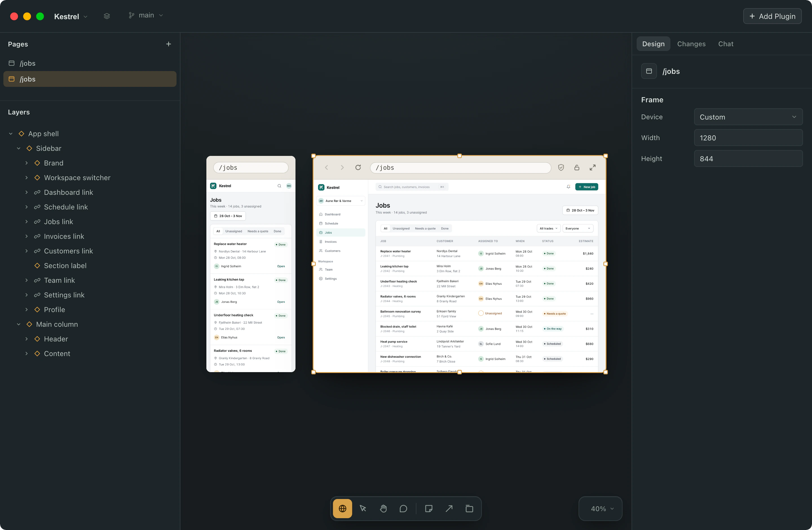Viewport: 812px width, 530px height.
Task: Click New job button in desktop preview
Action: (586, 187)
